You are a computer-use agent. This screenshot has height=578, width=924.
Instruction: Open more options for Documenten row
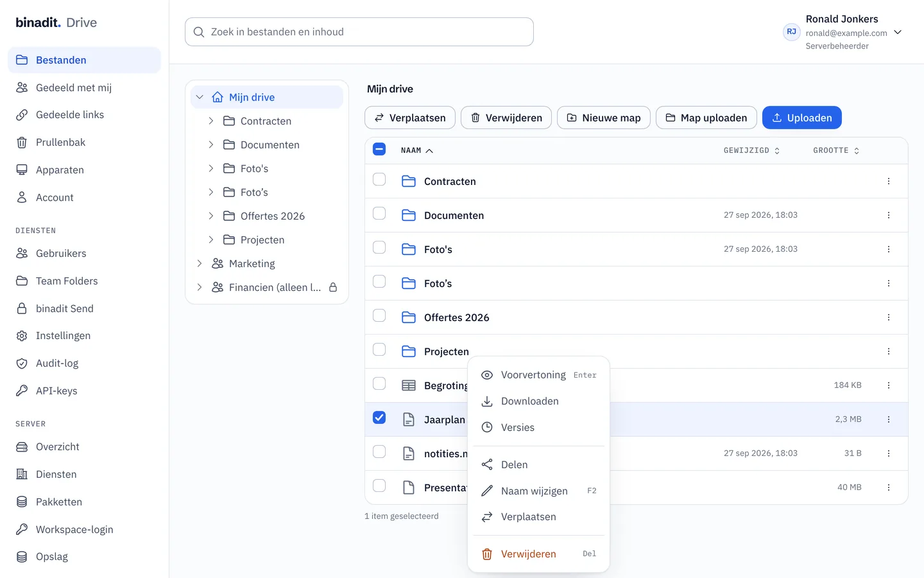click(889, 215)
